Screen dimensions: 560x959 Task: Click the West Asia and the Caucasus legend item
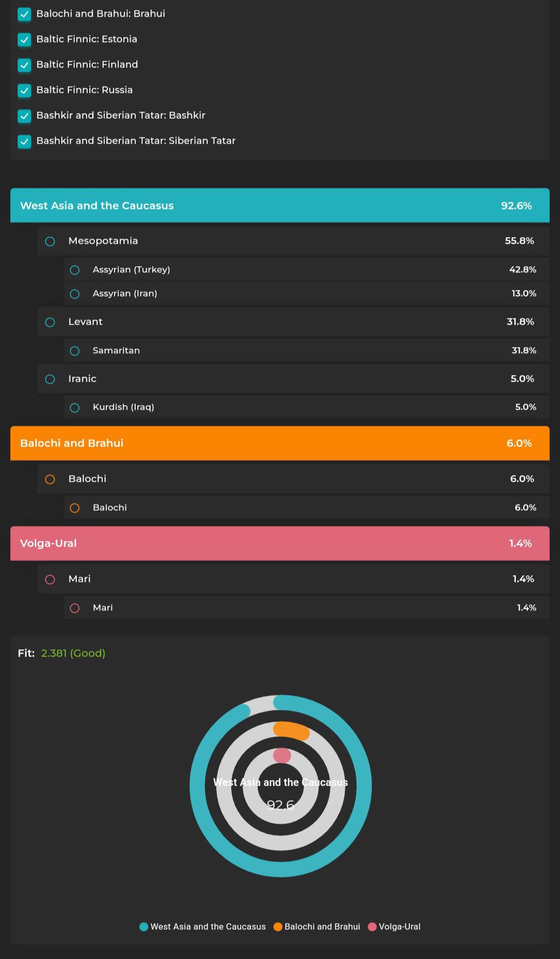[203, 926]
